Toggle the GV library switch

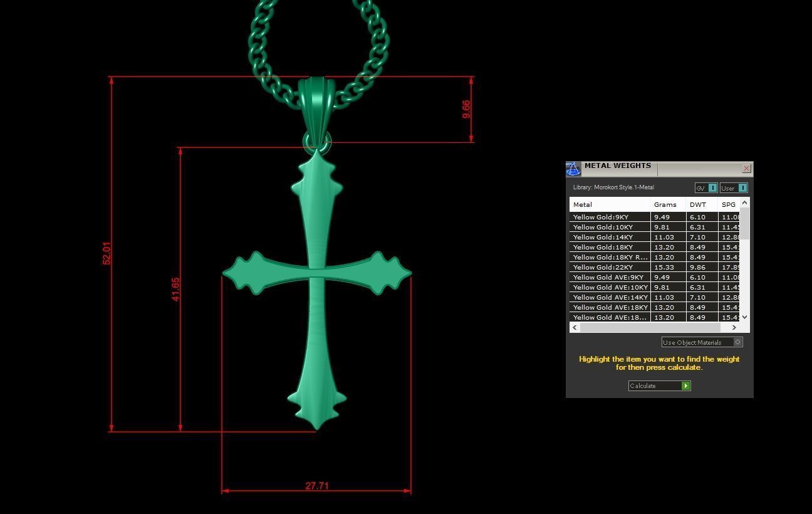706,188
